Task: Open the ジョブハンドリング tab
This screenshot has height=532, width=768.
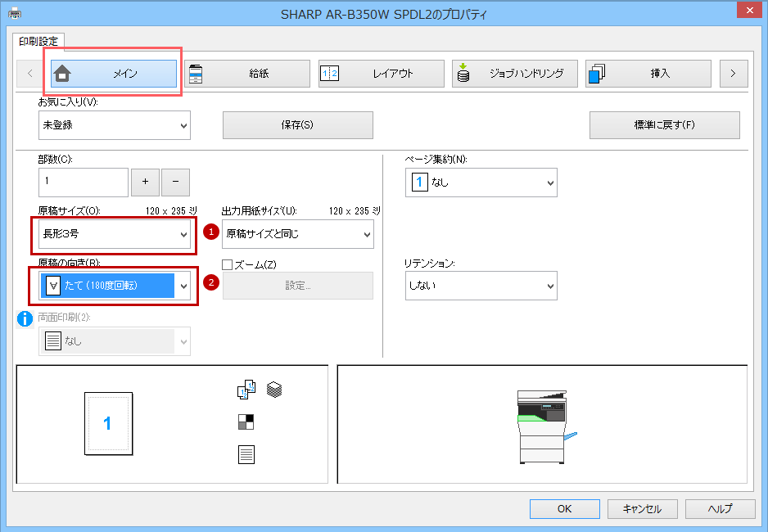Action: pyautogui.click(x=515, y=74)
